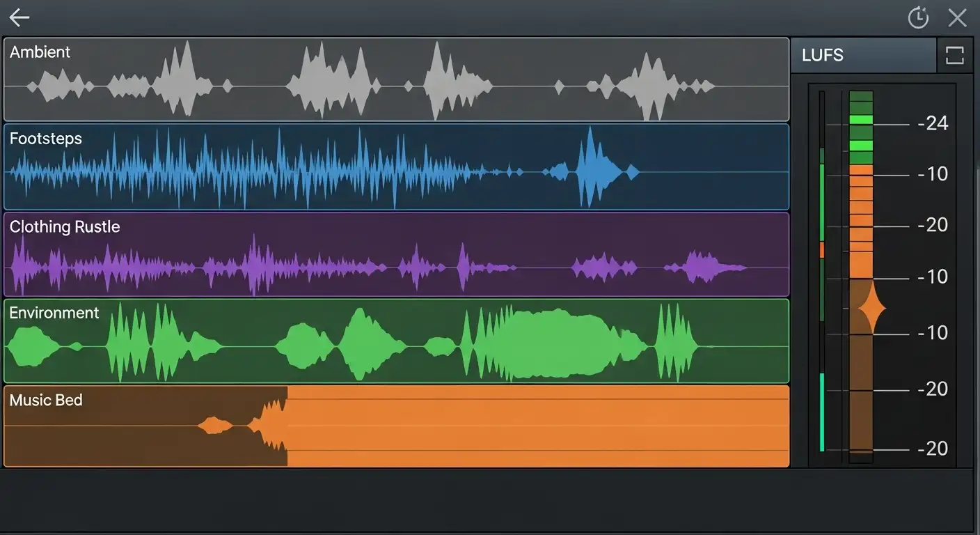Navigate back using the top-left arrow
980x535 pixels.
19,17
